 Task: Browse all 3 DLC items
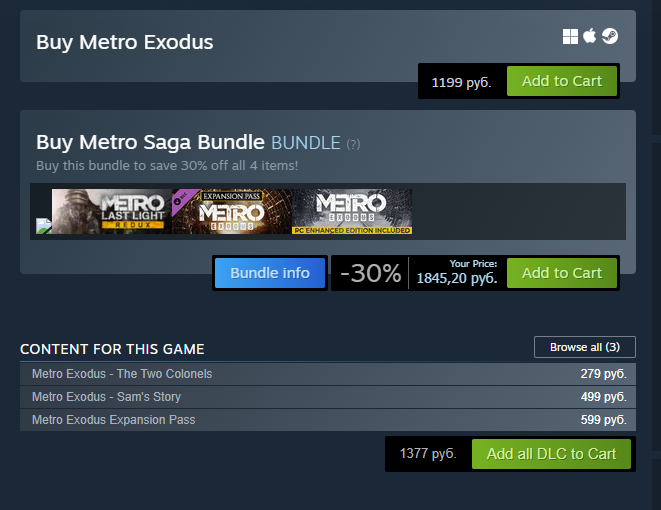click(x=585, y=347)
